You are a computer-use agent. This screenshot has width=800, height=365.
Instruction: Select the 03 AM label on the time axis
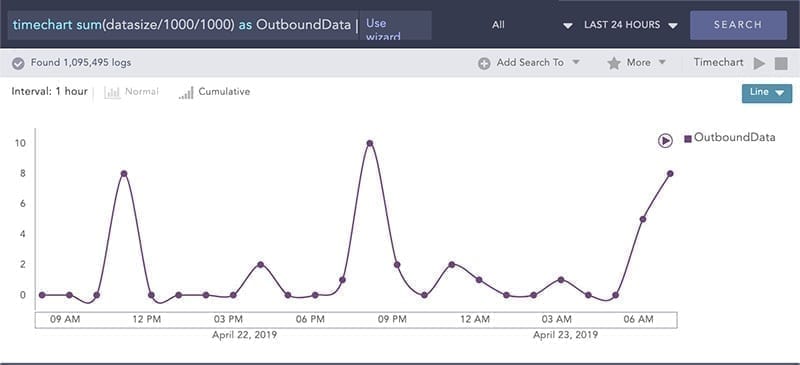tap(557, 320)
